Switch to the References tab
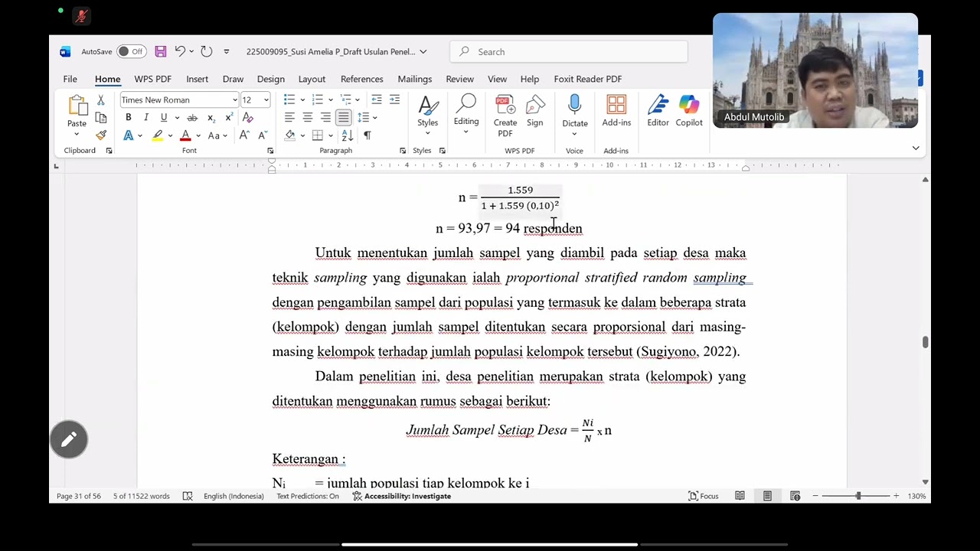 tap(361, 79)
